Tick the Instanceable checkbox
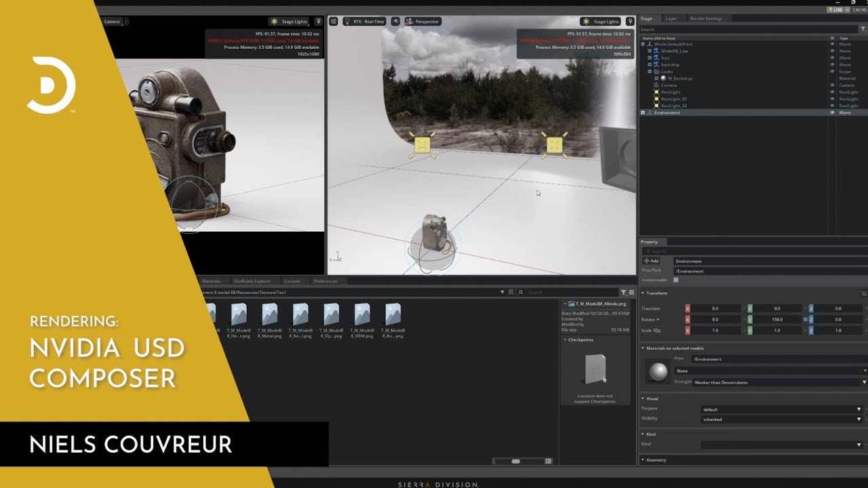 [x=675, y=280]
